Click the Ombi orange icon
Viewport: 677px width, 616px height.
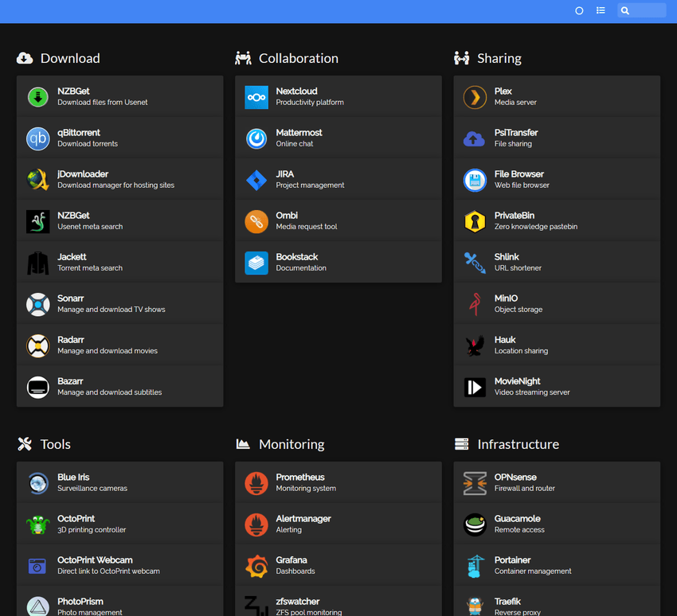256,221
